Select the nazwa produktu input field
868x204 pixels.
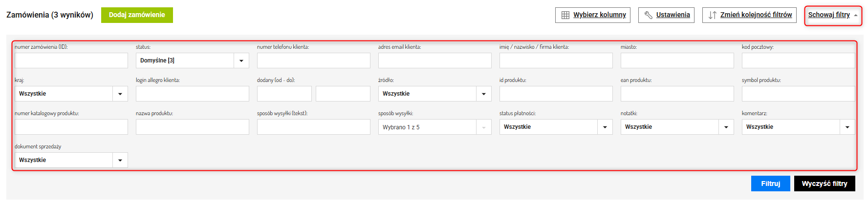193,127
